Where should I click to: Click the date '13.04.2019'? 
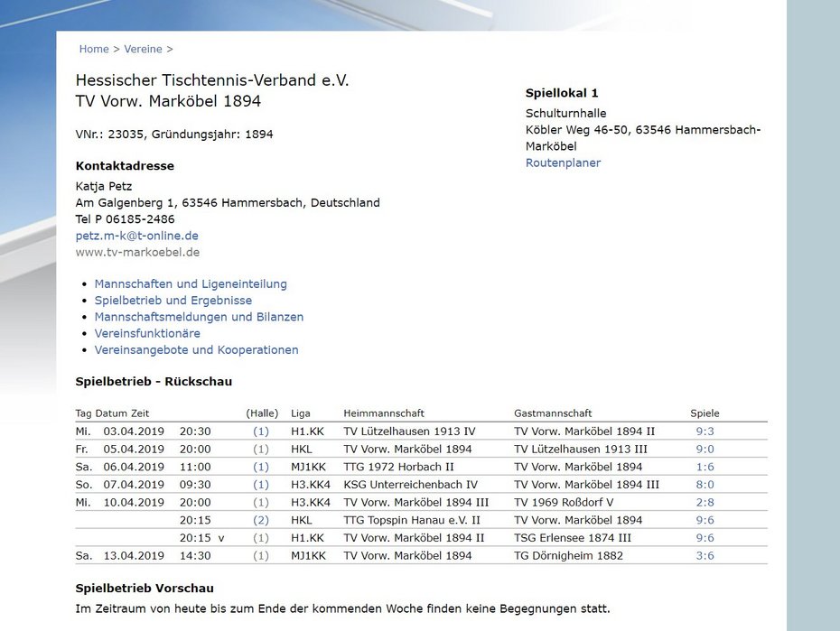134,555
